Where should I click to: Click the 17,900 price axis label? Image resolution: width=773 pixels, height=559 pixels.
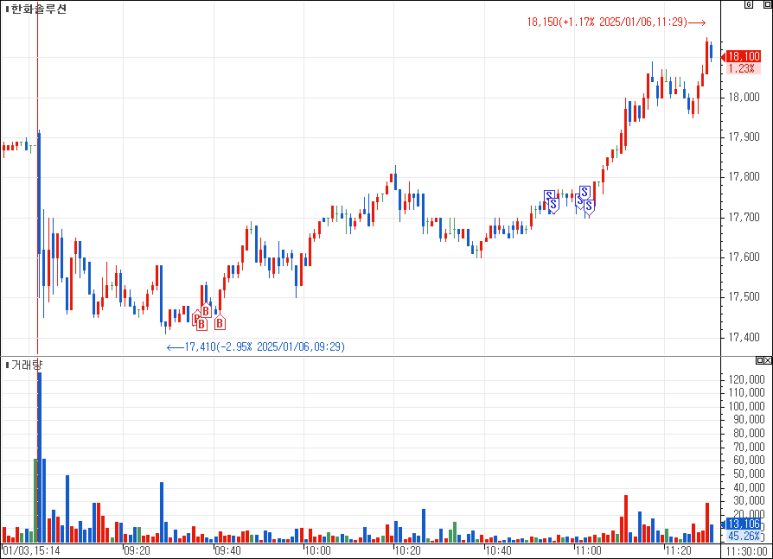pyautogui.click(x=744, y=137)
